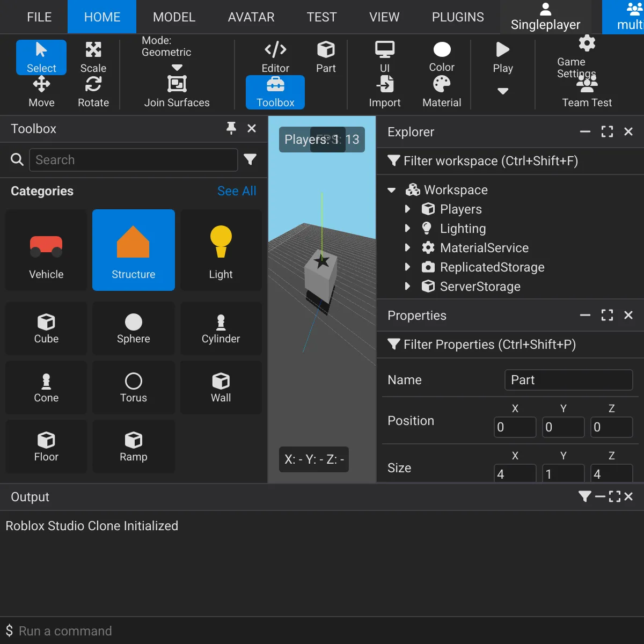
Task: Click the Run a command bar
Action: click(322, 631)
